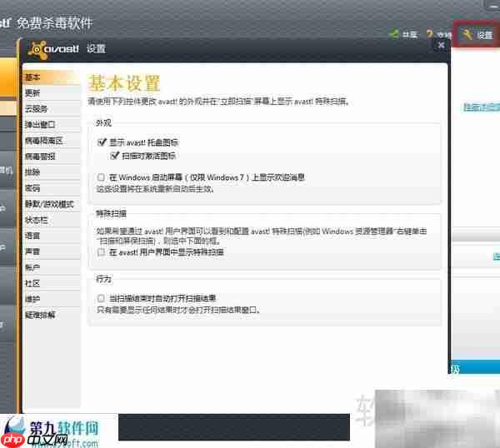This screenshot has height=448, width=500.
Task: Click the green share icon at top
Action: pyautogui.click(x=394, y=34)
